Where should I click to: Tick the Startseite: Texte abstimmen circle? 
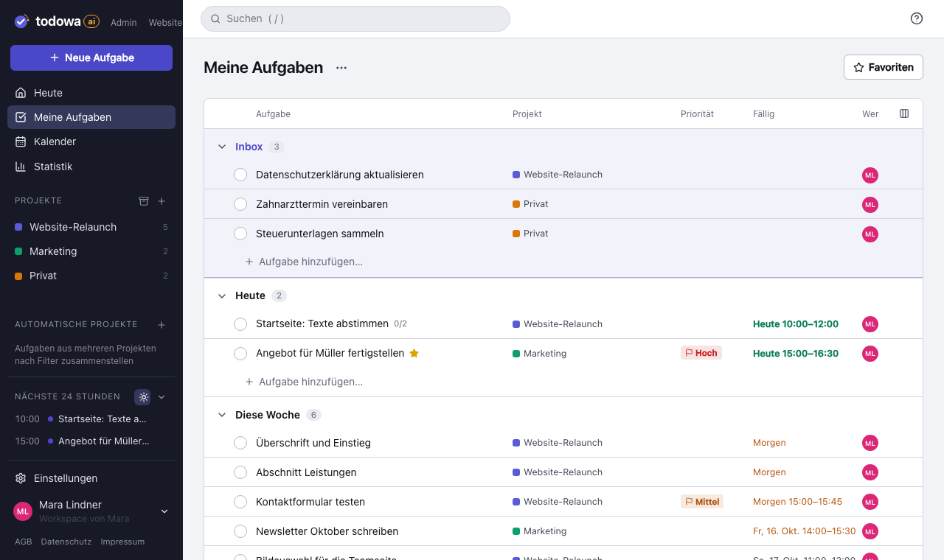[240, 324]
